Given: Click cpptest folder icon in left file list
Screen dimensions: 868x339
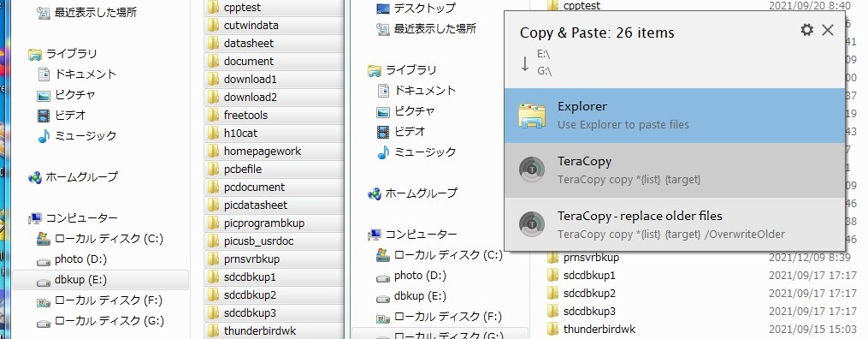Looking at the screenshot, I should (x=213, y=7).
